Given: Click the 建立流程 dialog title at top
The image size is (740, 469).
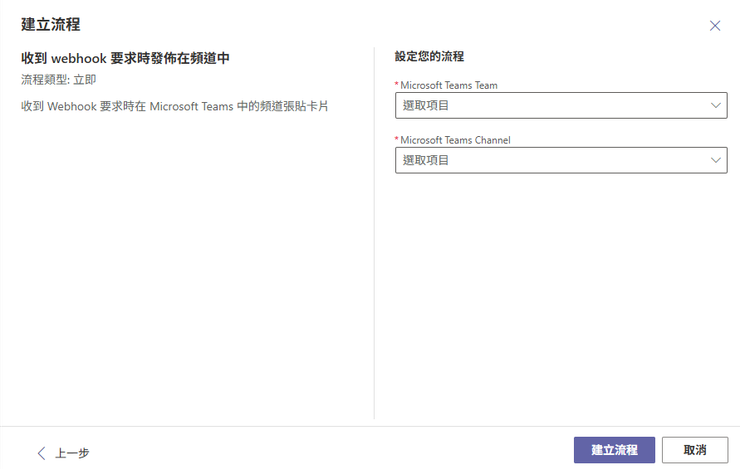Looking at the screenshot, I should [x=50, y=25].
